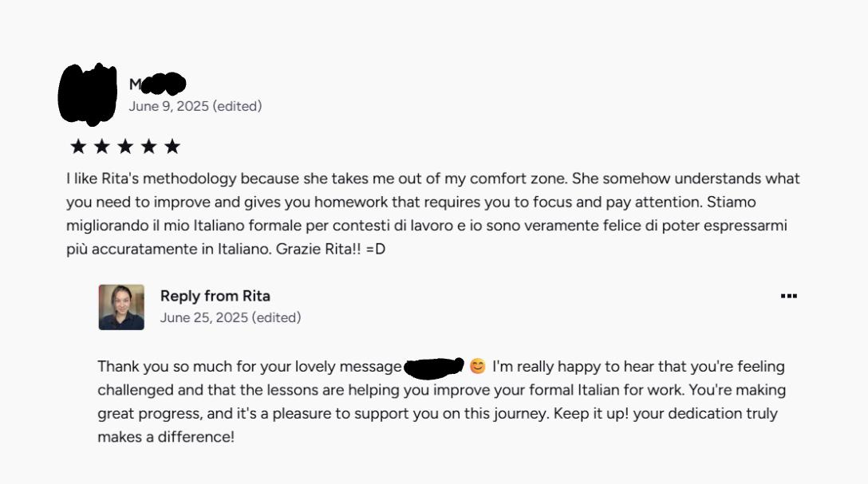Click the '(edited)' label beside June 25 date

276,317
